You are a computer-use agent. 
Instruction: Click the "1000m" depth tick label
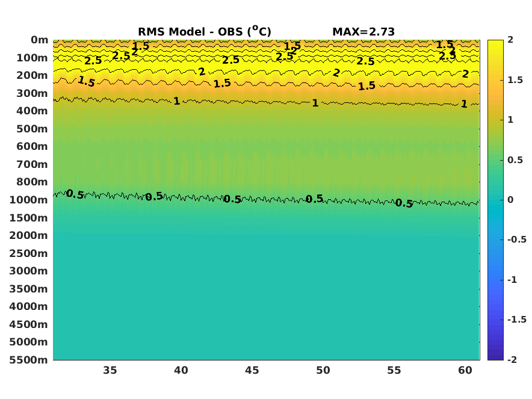[x=28, y=200]
